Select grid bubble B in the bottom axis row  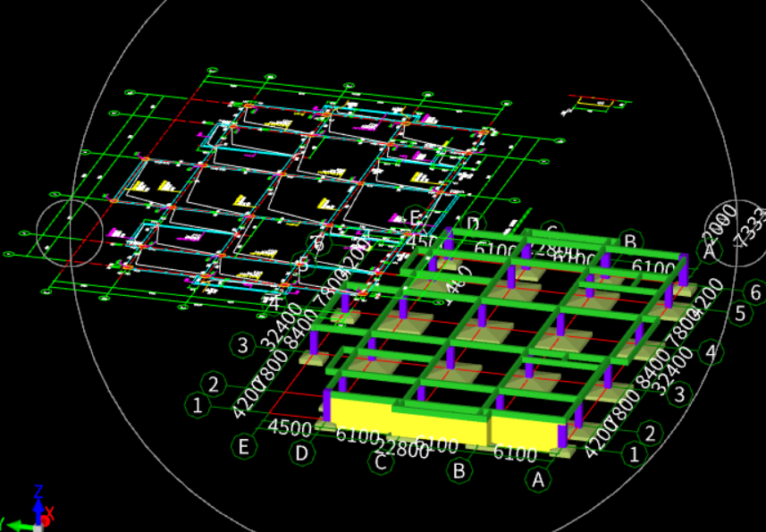(x=459, y=471)
